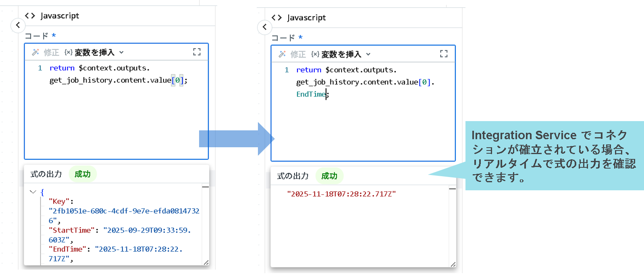Click the return keyword in the left editor
The image size is (644, 278).
click(62, 68)
